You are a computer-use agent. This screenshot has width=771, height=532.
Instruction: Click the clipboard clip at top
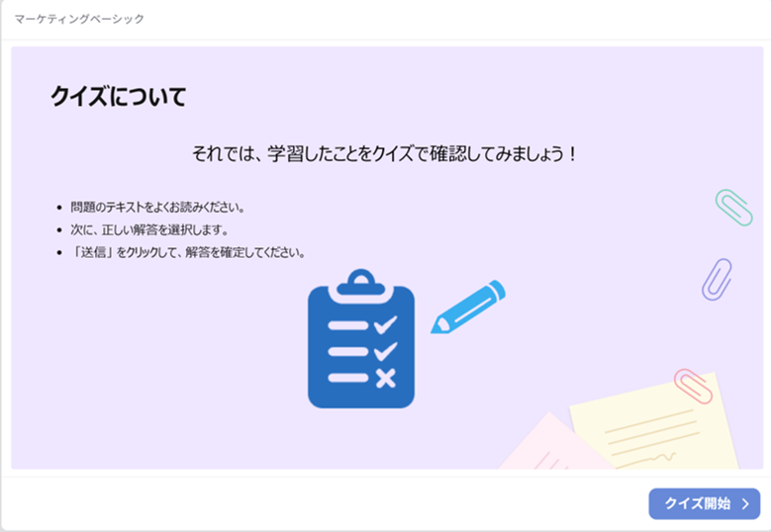click(361, 284)
